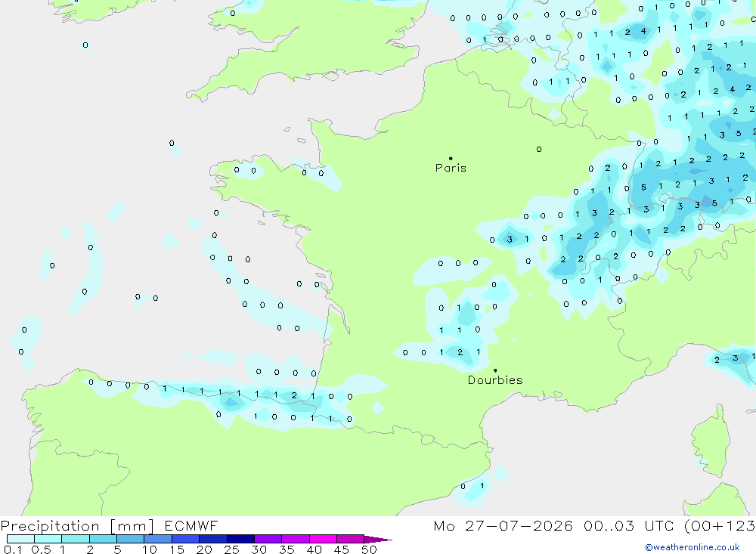Pick the 20–25 mm dark blue legend swatch

click(x=212, y=539)
